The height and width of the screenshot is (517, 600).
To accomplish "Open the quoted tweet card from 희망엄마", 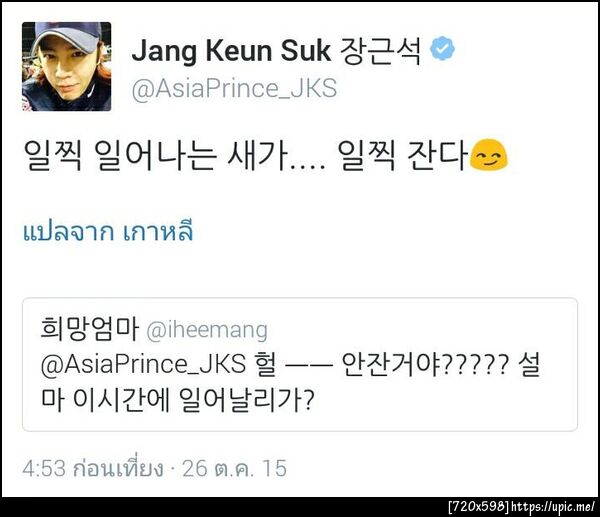I will point(300,364).
